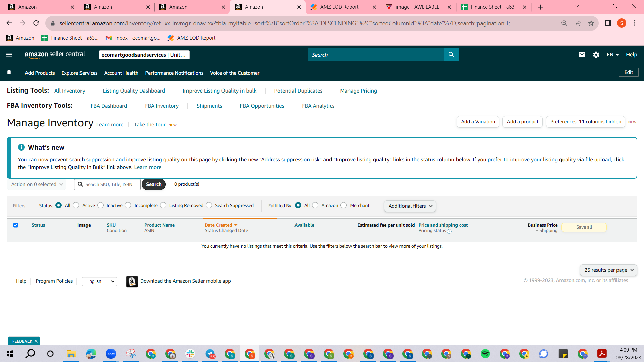Screen dimensions: 644x362
Task: Select the Inactive status filter
Action: point(101,205)
